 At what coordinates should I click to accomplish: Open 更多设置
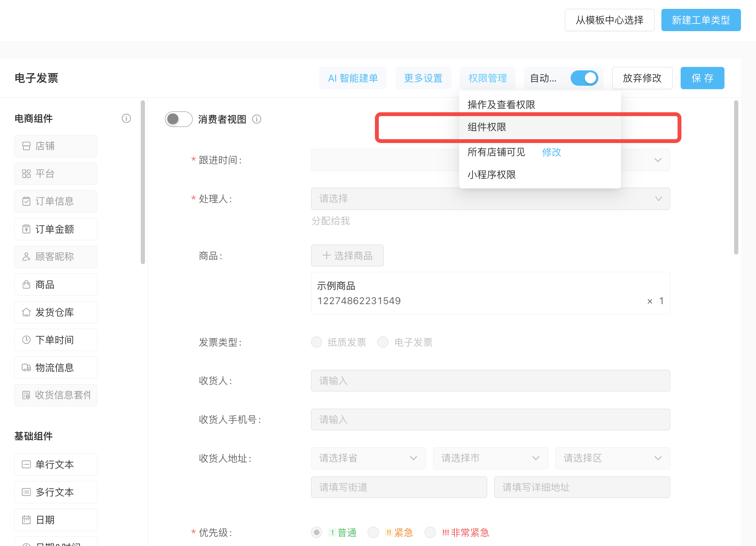tap(423, 78)
